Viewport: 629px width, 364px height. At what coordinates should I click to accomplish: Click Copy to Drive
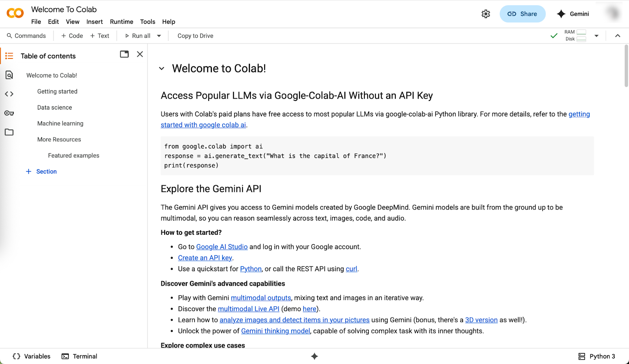point(195,36)
